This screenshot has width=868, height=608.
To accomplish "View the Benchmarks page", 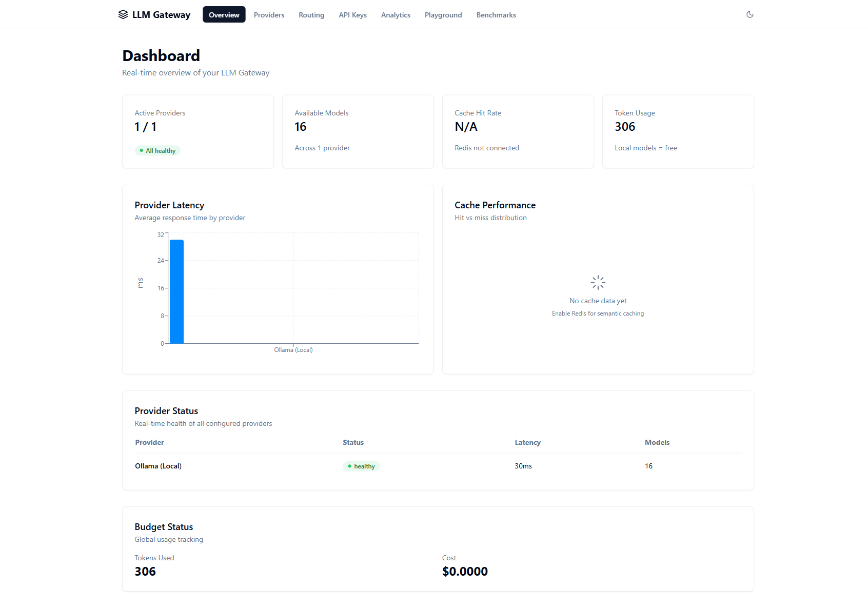I will click(x=496, y=15).
